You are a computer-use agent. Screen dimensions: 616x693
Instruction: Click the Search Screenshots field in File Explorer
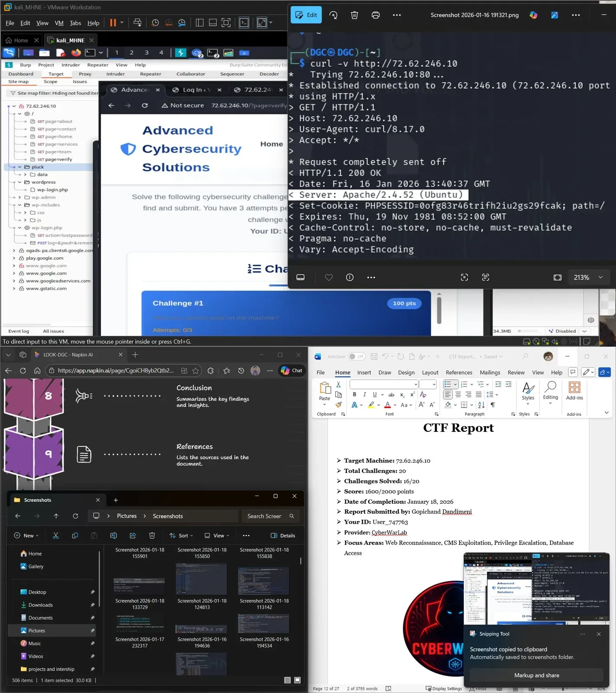tap(270, 516)
